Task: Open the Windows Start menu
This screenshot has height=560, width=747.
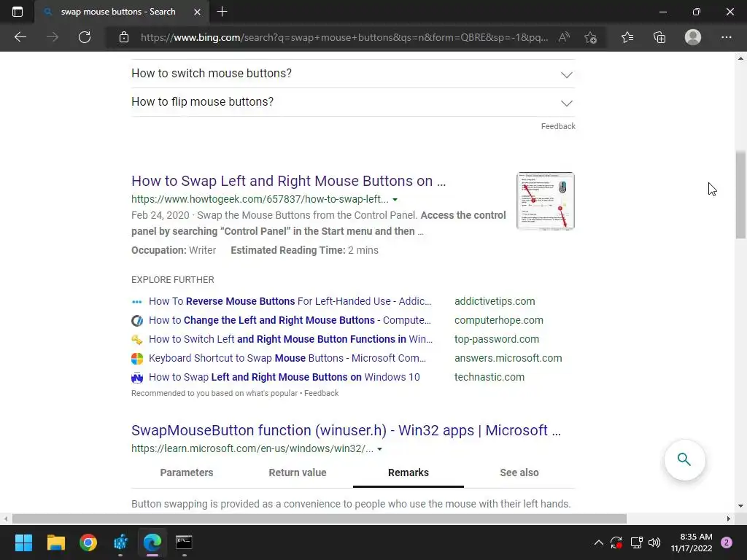Action: [x=23, y=542]
